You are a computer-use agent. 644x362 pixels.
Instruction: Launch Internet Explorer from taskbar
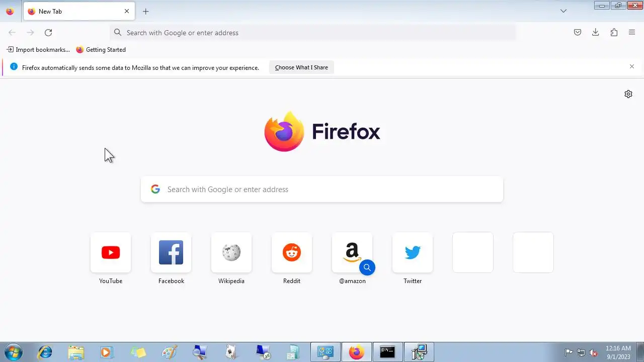point(45,352)
